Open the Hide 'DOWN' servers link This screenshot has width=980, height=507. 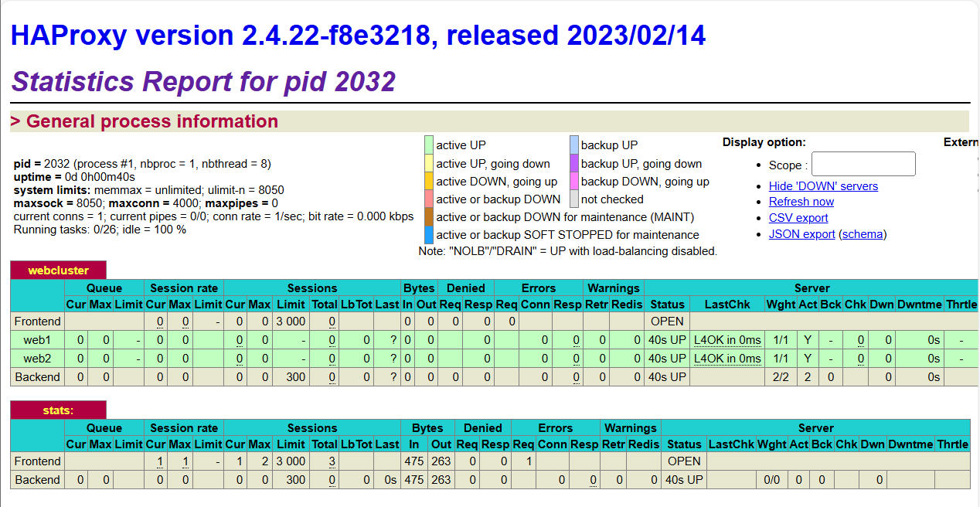[823, 185]
